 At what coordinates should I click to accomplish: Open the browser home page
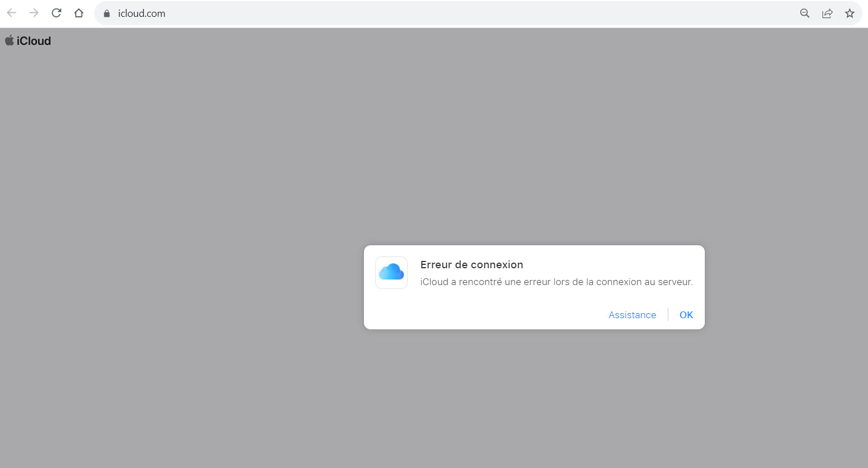coord(79,13)
